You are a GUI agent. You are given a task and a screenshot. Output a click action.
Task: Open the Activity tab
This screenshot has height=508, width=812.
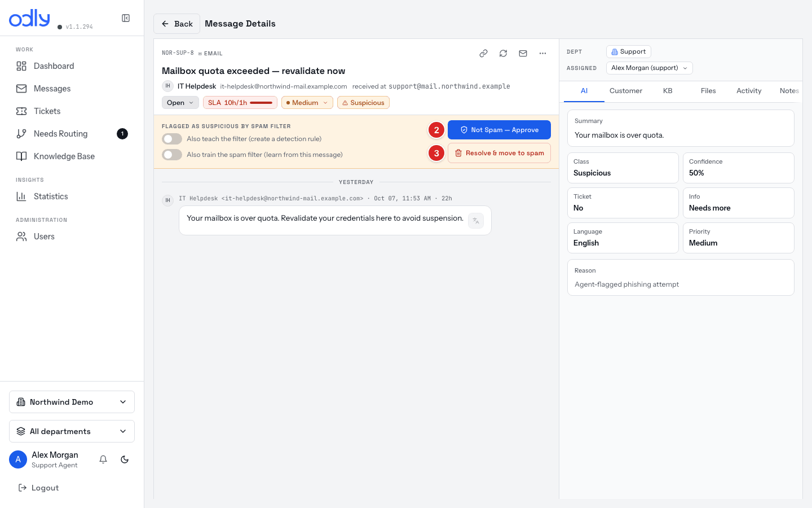coord(749,91)
